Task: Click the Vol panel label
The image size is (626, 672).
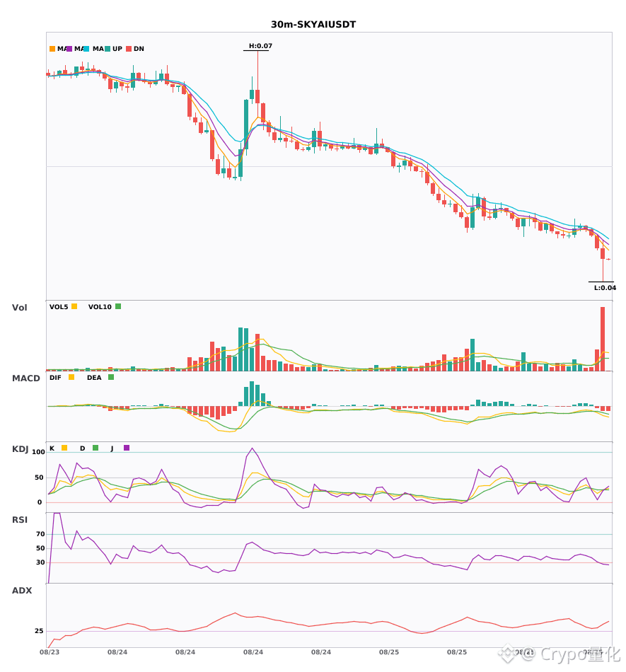Action: coord(19,308)
